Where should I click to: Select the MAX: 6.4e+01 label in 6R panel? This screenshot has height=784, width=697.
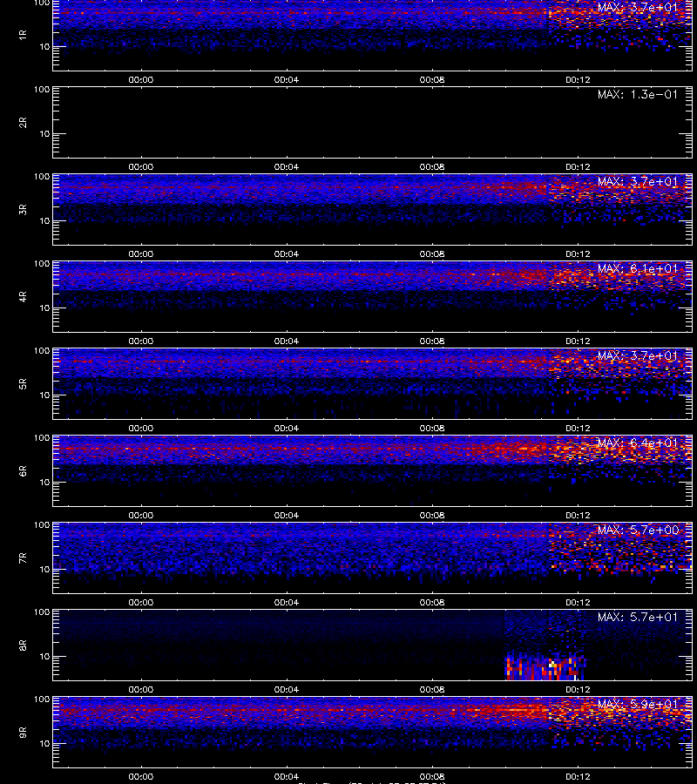pos(638,443)
